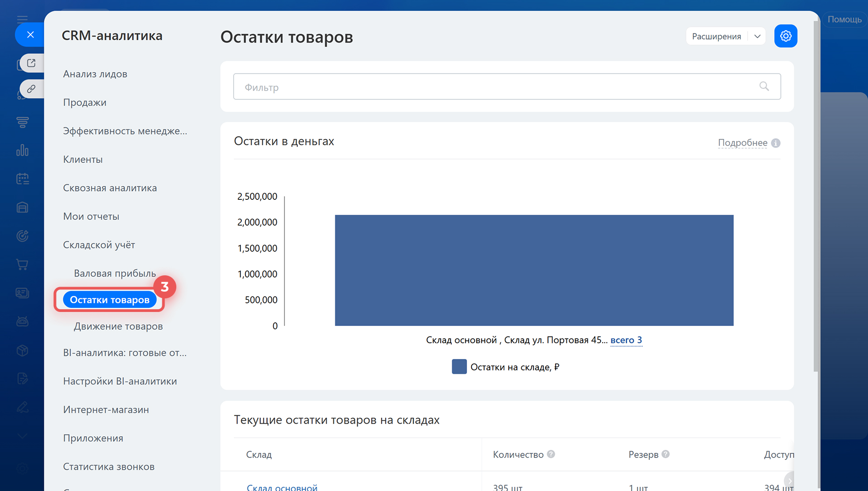The width and height of the screenshot is (868, 491).
Task: Open Анализ лидов menu item
Action: coord(95,74)
